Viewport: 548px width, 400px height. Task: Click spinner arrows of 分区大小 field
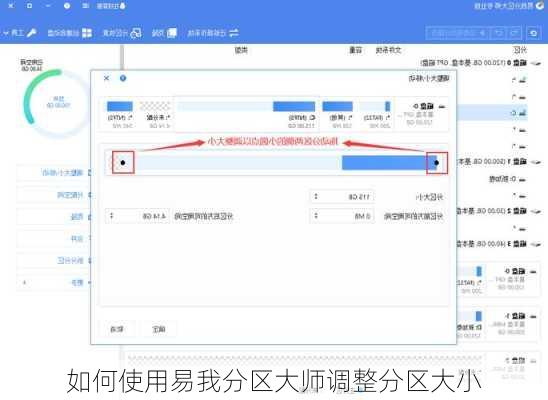316,197
